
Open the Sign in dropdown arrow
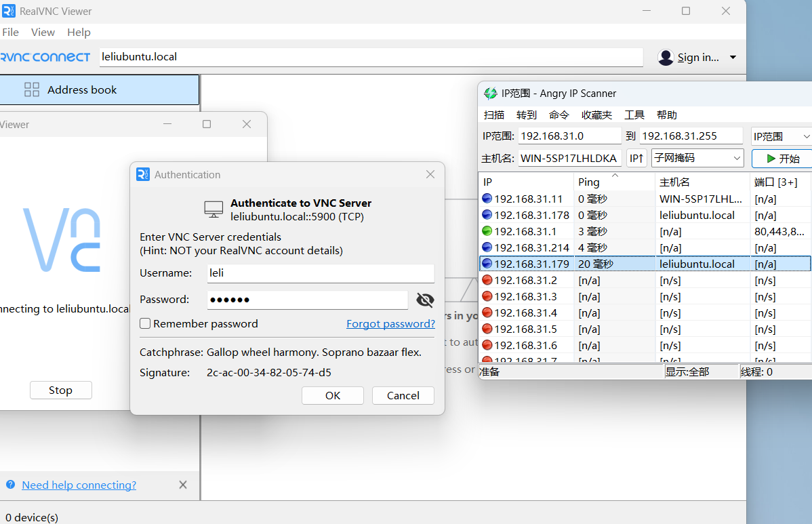pos(733,58)
